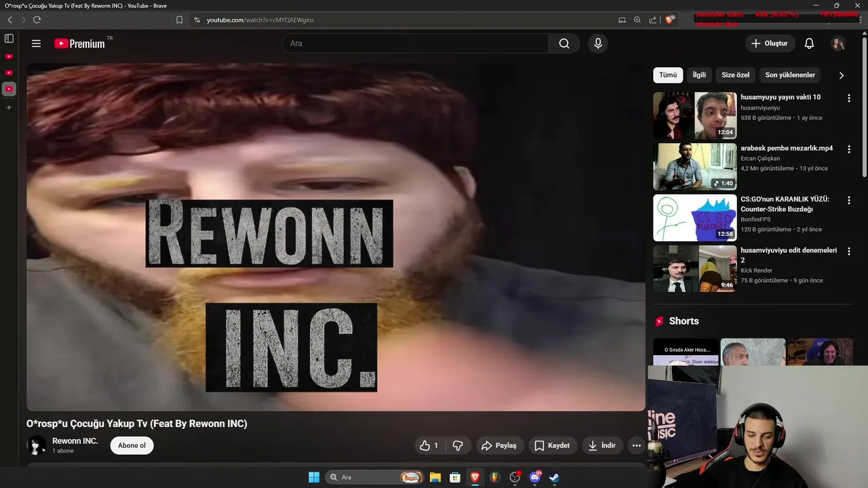Screen dimensions: 868x488
Task: Like the video with thumbs up
Action: [429, 445]
